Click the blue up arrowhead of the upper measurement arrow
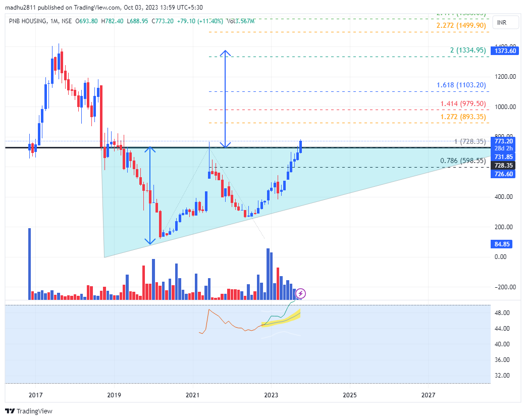This screenshot has width=526, height=420. 225,53
